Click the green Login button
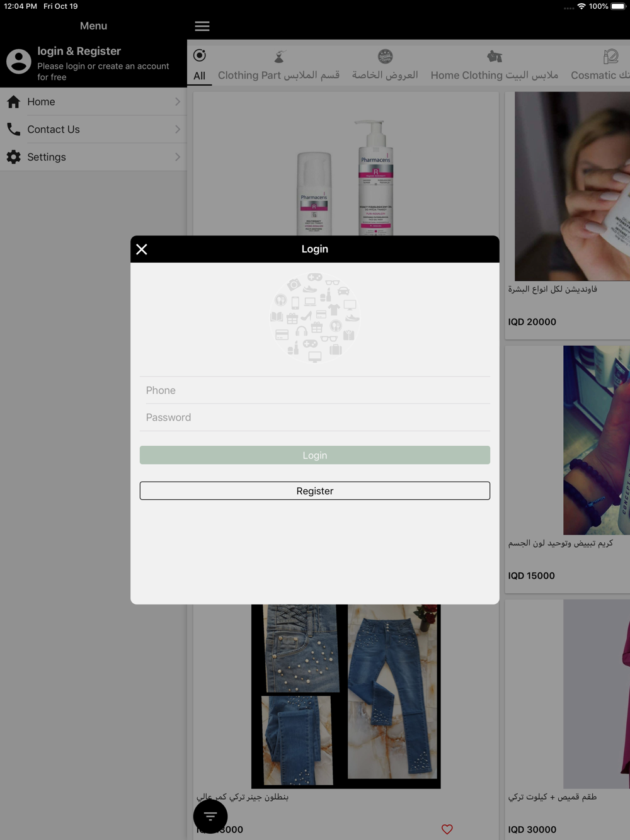This screenshot has height=840, width=630. click(315, 455)
